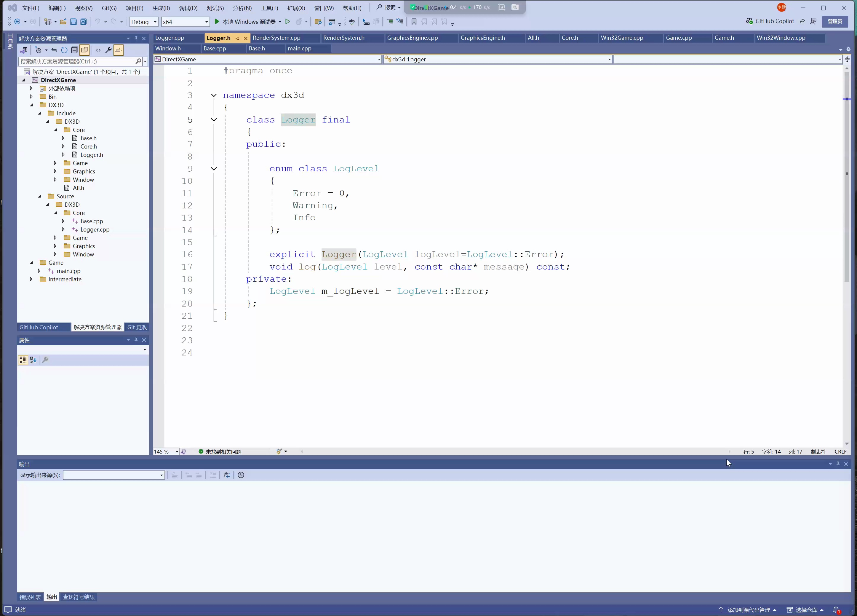Open Properties wrench icon in Solution Explorer

[x=108, y=50]
